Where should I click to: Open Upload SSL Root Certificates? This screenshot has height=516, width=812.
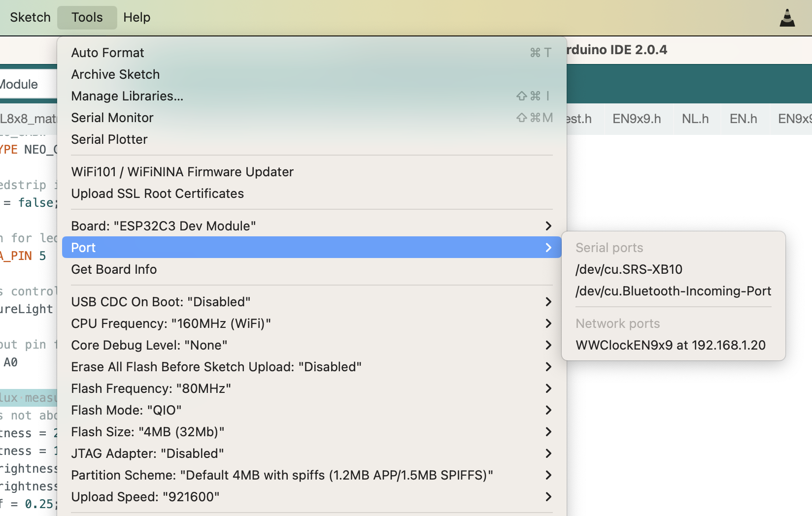[158, 193]
